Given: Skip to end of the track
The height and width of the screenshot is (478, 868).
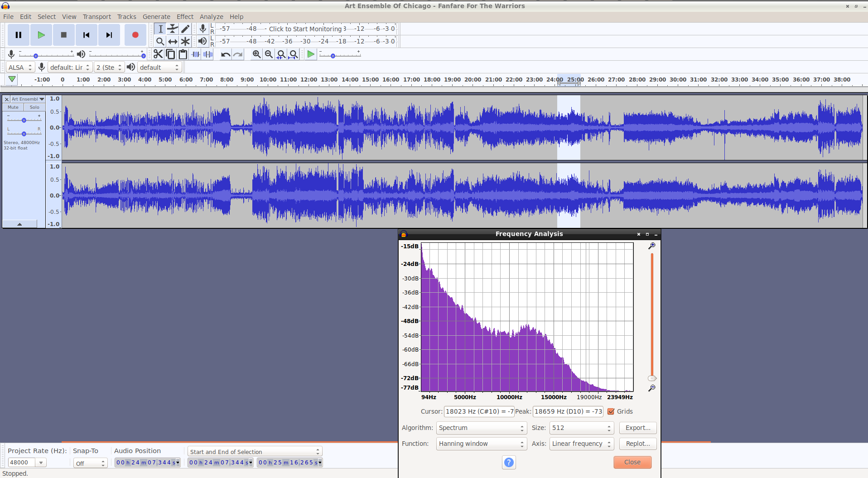Looking at the screenshot, I should [109, 35].
